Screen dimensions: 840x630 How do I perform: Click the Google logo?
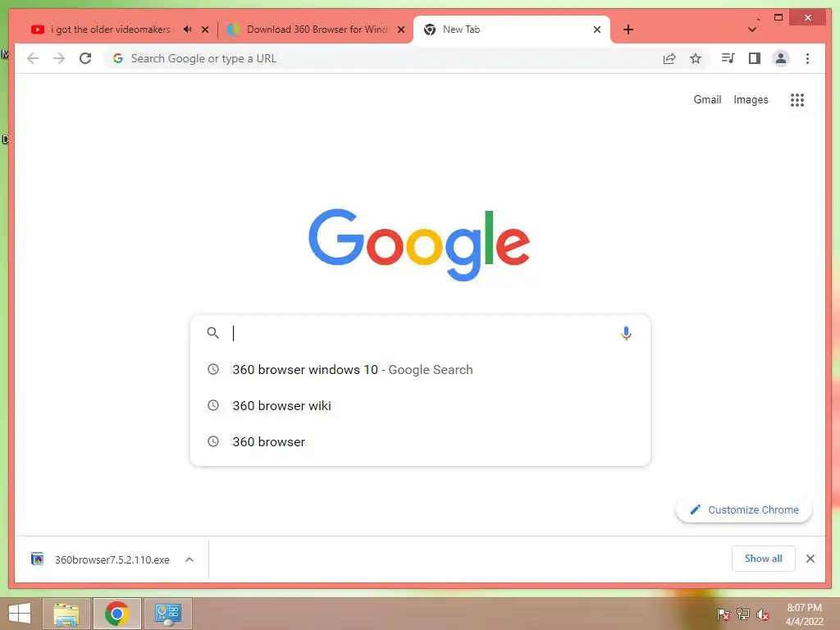[x=419, y=244]
